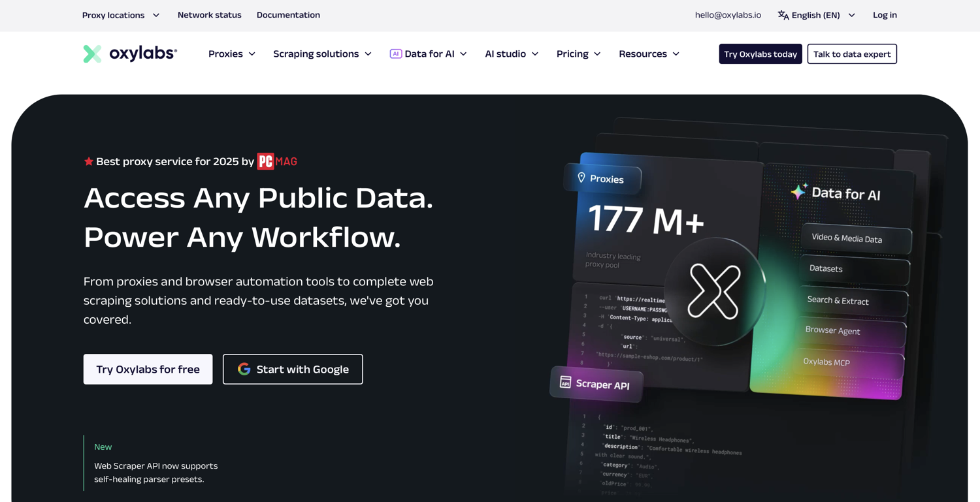Click the Datasets item in hero graphic
Viewport: 980px width, 502px height.
855,270
